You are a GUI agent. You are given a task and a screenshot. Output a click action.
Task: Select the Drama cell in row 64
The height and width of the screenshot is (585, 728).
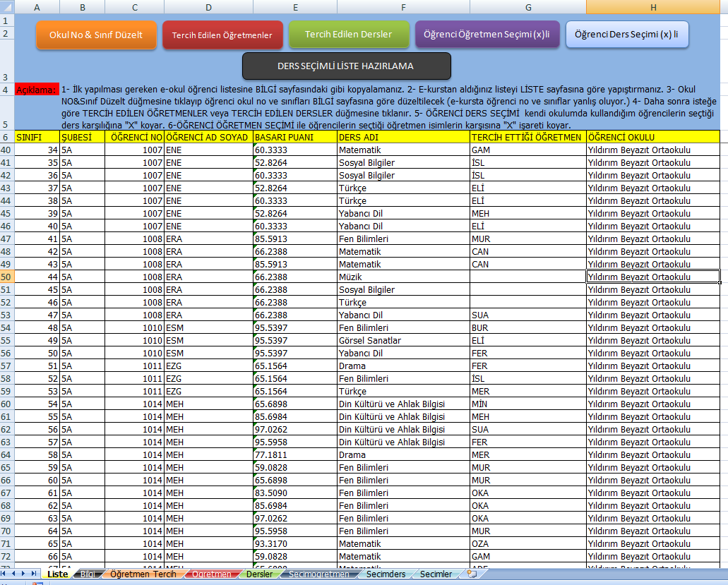coord(403,454)
